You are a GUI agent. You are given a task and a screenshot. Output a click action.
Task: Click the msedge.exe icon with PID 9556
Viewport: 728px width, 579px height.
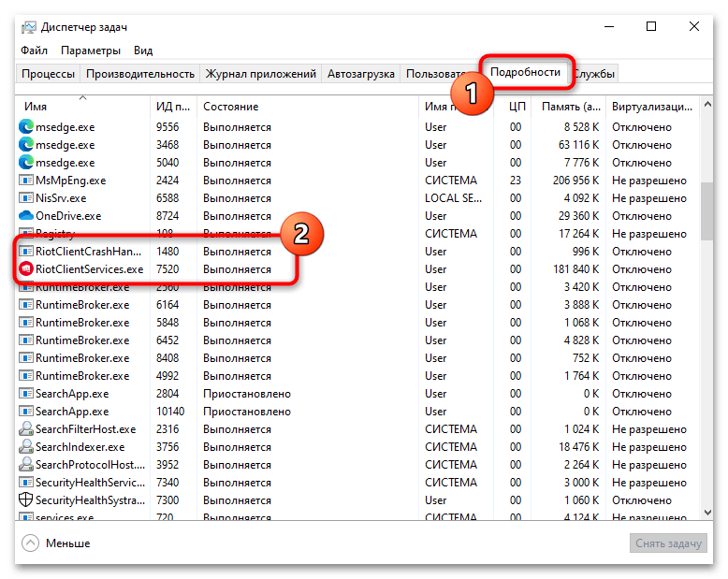tap(26, 126)
